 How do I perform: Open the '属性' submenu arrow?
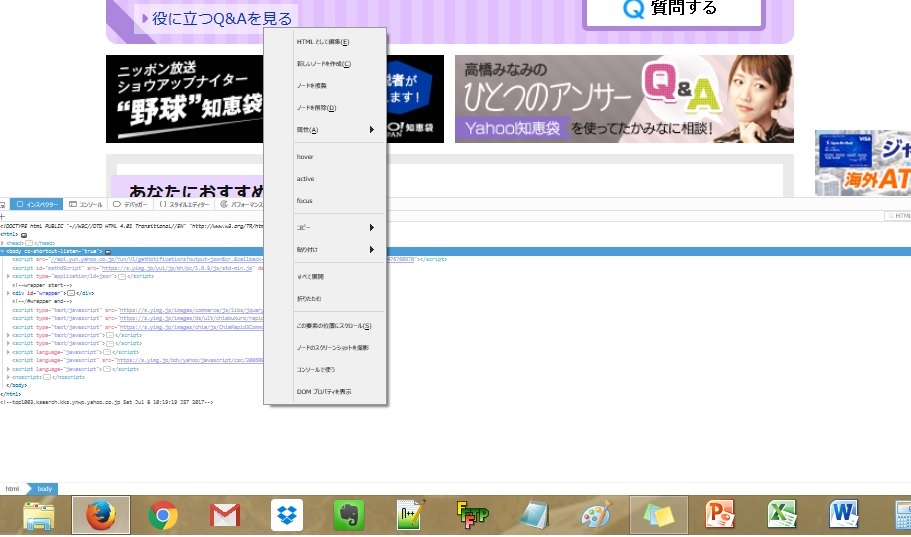(371, 130)
